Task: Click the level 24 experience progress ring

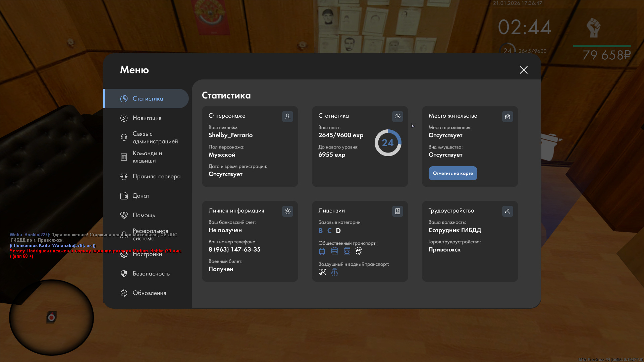Action: pyautogui.click(x=388, y=143)
